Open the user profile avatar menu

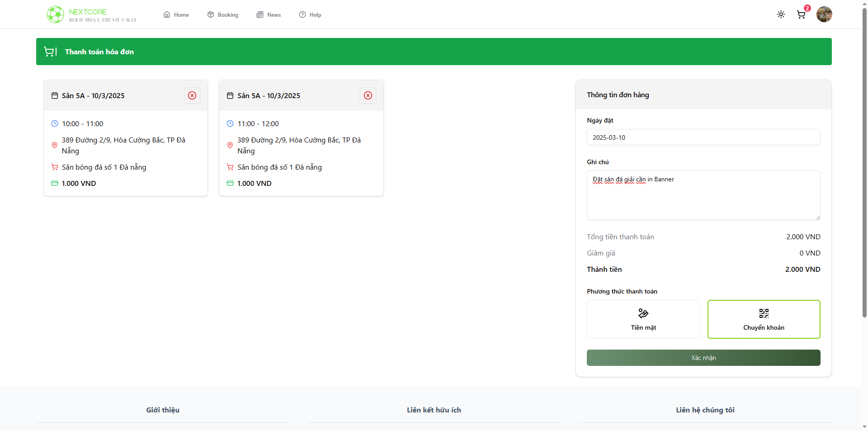pos(824,14)
